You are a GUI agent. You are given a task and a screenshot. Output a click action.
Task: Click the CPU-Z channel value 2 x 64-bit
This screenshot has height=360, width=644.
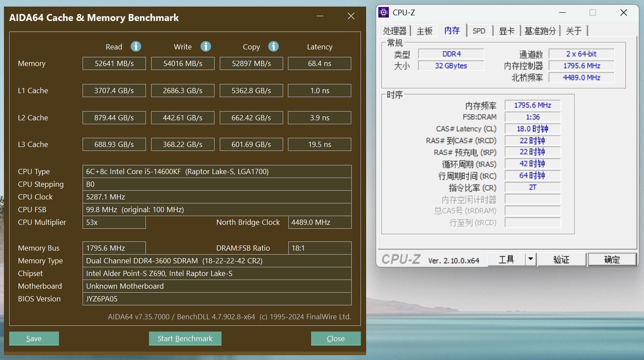pos(582,54)
